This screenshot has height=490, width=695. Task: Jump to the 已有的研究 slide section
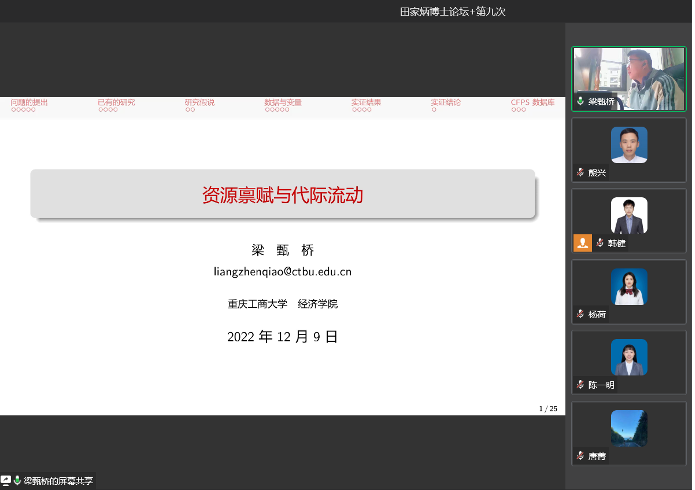click(116, 102)
